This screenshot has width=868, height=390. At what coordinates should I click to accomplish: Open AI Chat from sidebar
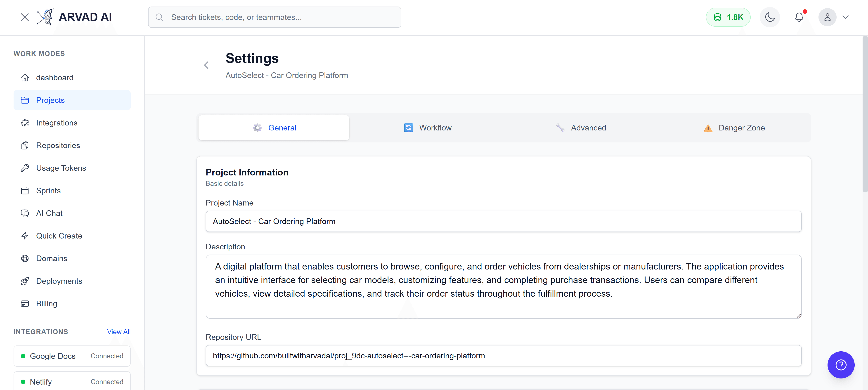49,213
